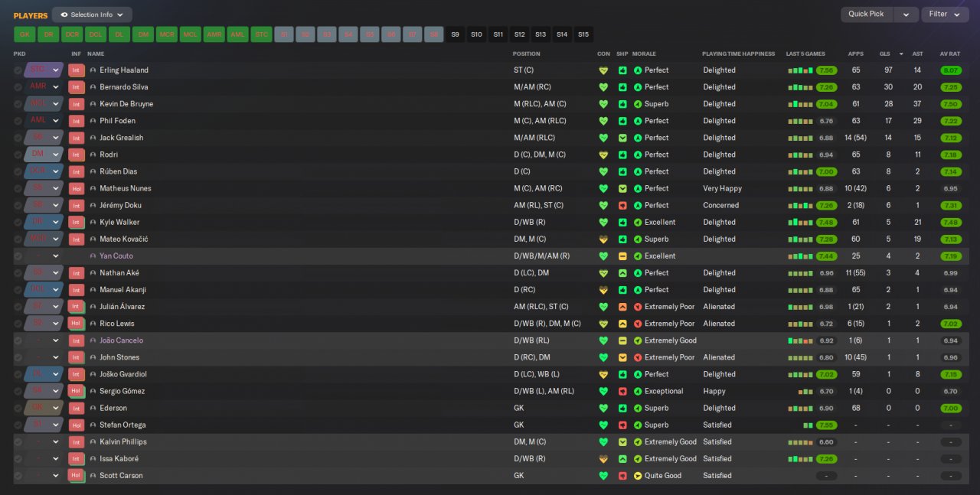Toggle the picked checkbox for Scott Carson

[18, 476]
